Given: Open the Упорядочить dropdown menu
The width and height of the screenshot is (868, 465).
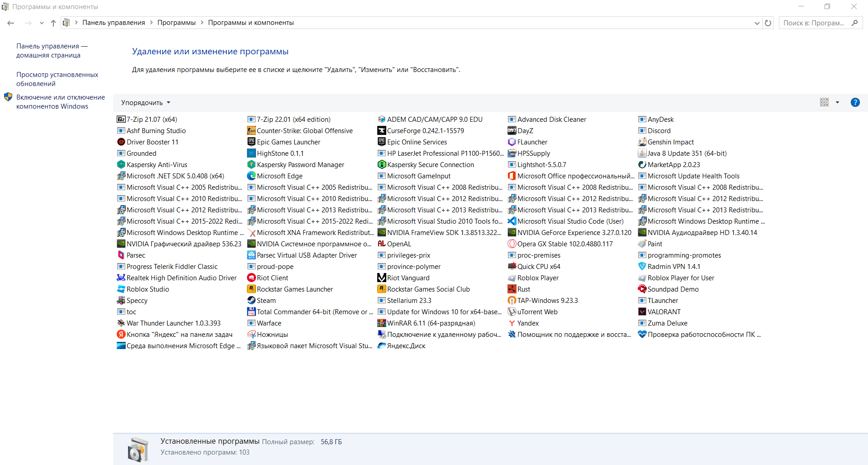Looking at the screenshot, I should 146,103.
